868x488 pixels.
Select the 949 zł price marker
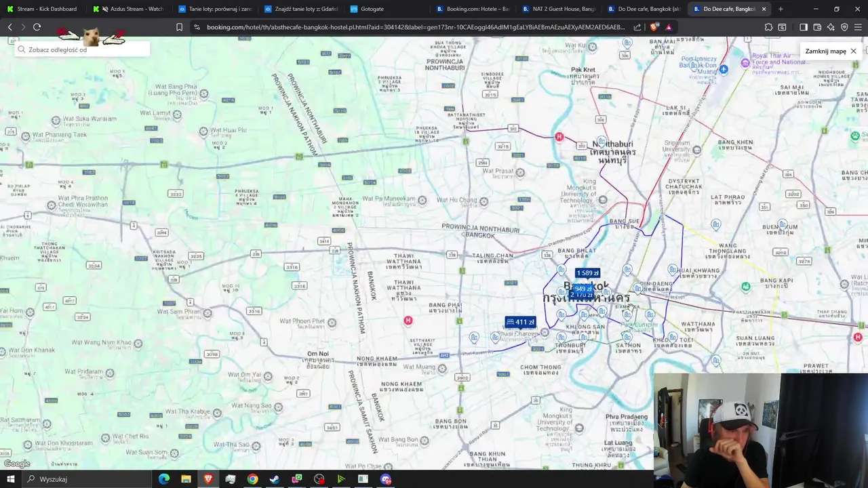click(583, 289)
